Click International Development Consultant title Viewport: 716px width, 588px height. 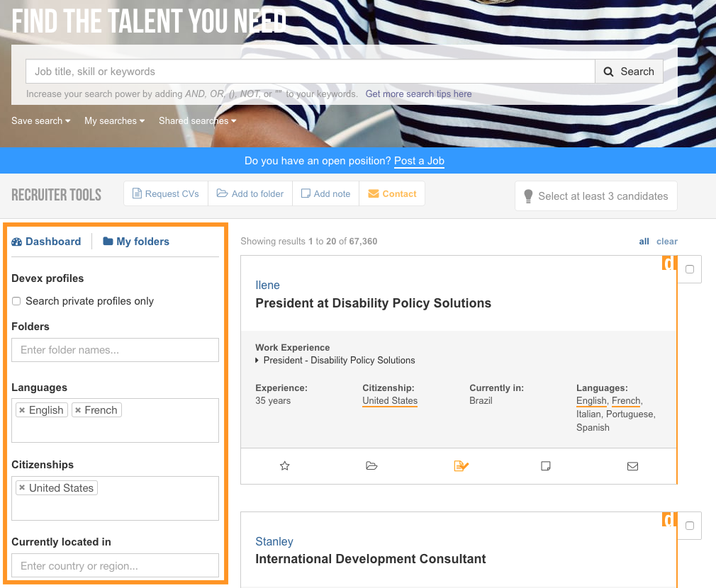click(370, 559)
